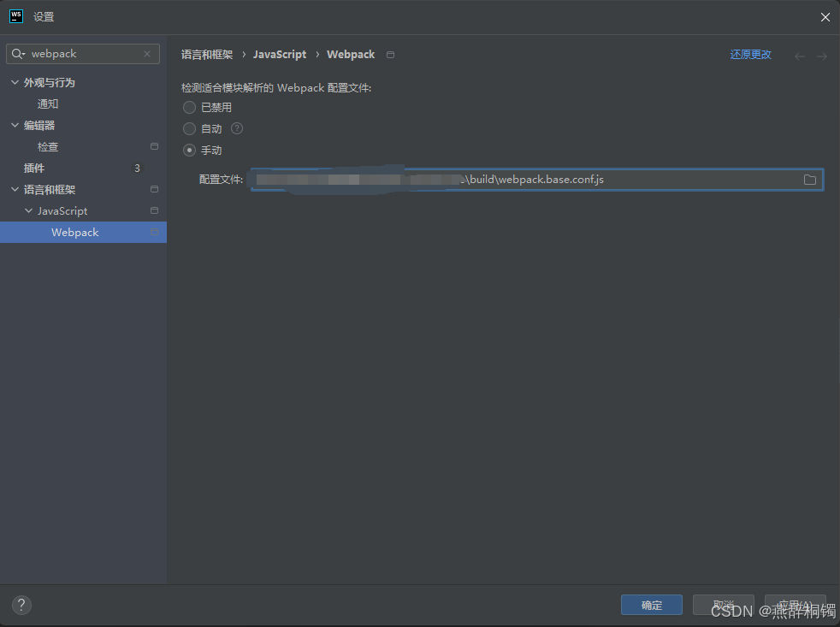
Task: Select the 已禁用 radio option
Action: pyautogui.click(x=189, y=107)
